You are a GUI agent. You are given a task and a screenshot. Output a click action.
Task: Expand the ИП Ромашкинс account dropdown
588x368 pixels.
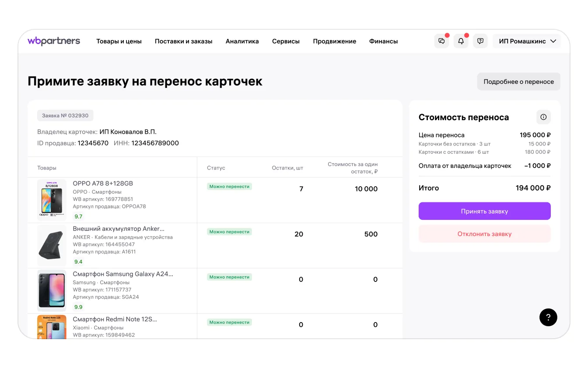(527, 41)
